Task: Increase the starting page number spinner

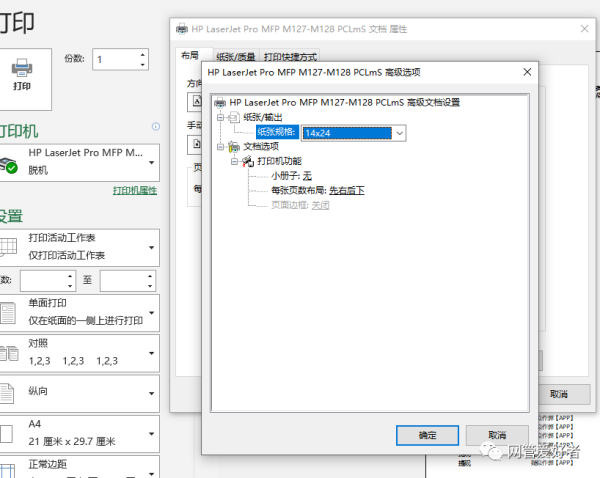Action: point(70,276)
